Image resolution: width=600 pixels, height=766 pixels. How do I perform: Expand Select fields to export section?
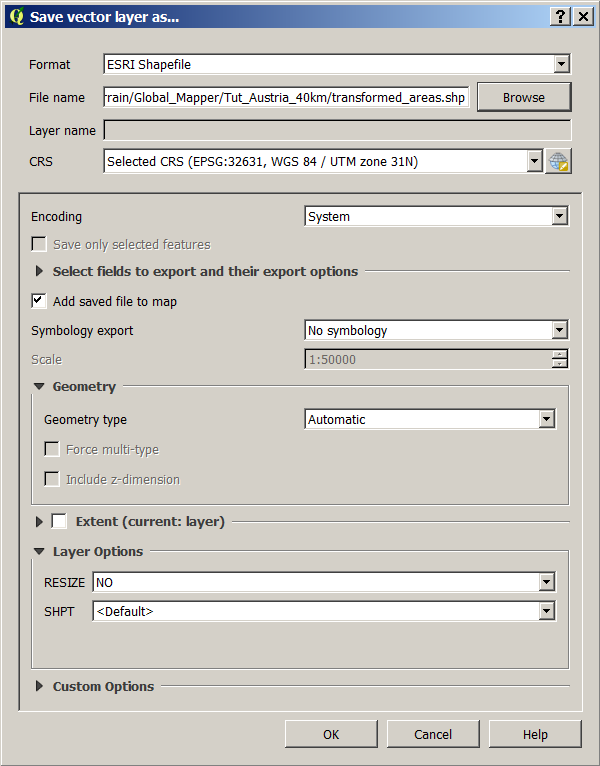40,271
